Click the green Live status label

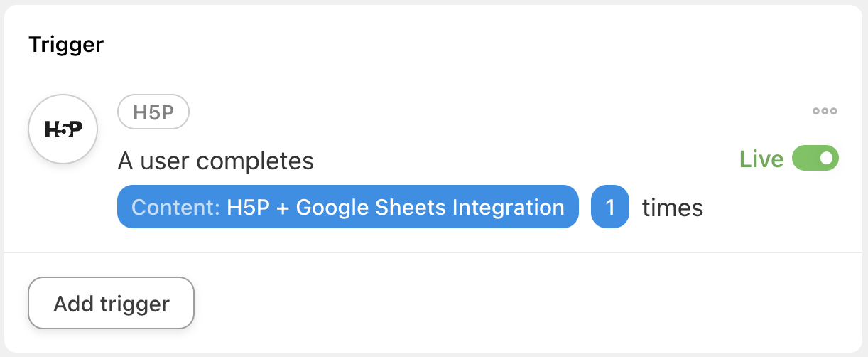click(x=761, y=159)
